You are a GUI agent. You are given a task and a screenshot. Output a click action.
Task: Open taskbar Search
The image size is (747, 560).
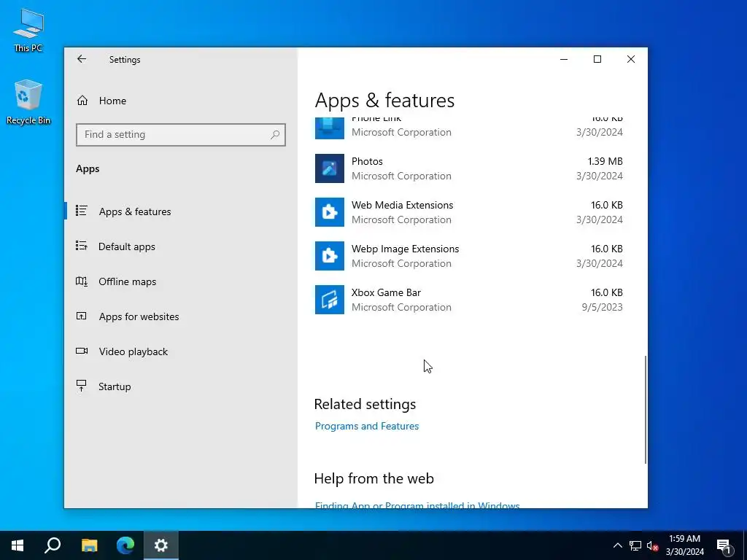click(x=53, y=545)
